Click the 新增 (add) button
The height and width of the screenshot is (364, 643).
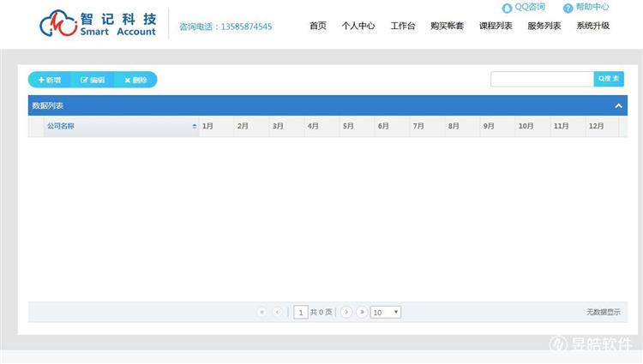click(49, 80)
